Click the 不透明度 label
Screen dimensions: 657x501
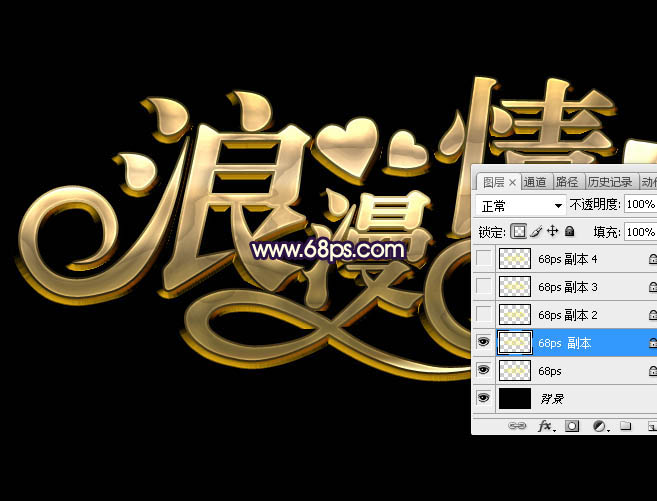pos(595,204)
